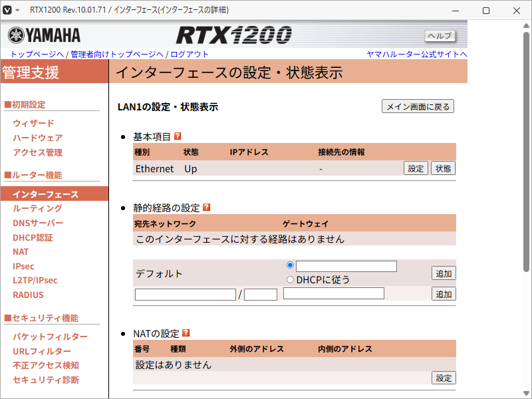Click the デフォルト row label
The height and width of the screenshot is (399, 532).
click(159, 273)
